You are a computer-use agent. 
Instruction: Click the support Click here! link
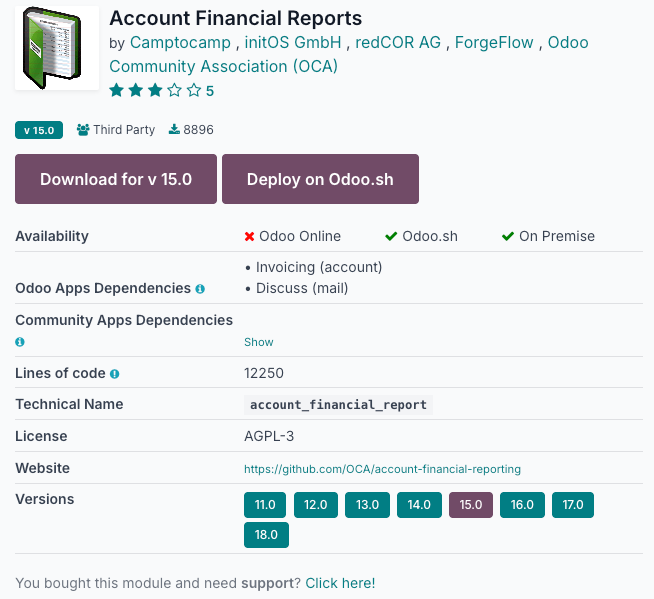click(340, 583)
